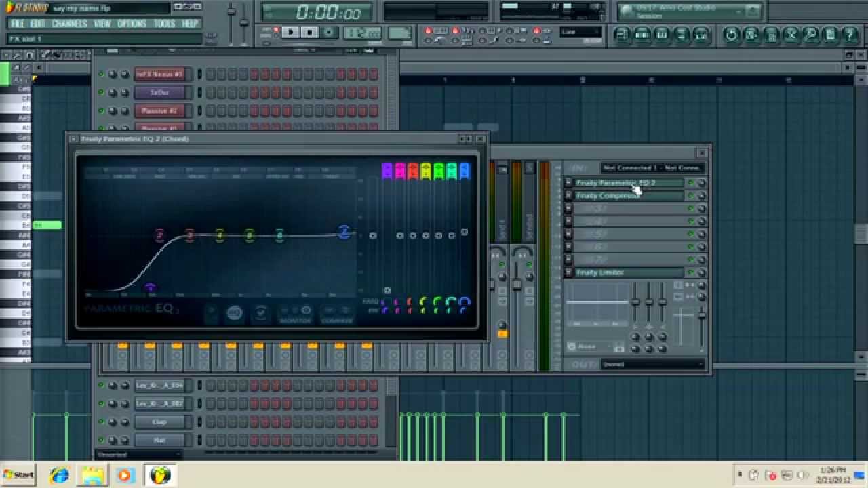868x488 pixels.
Task: Open the OPTIONS menu
Action: pyautogui.click(x=132, y=24)
